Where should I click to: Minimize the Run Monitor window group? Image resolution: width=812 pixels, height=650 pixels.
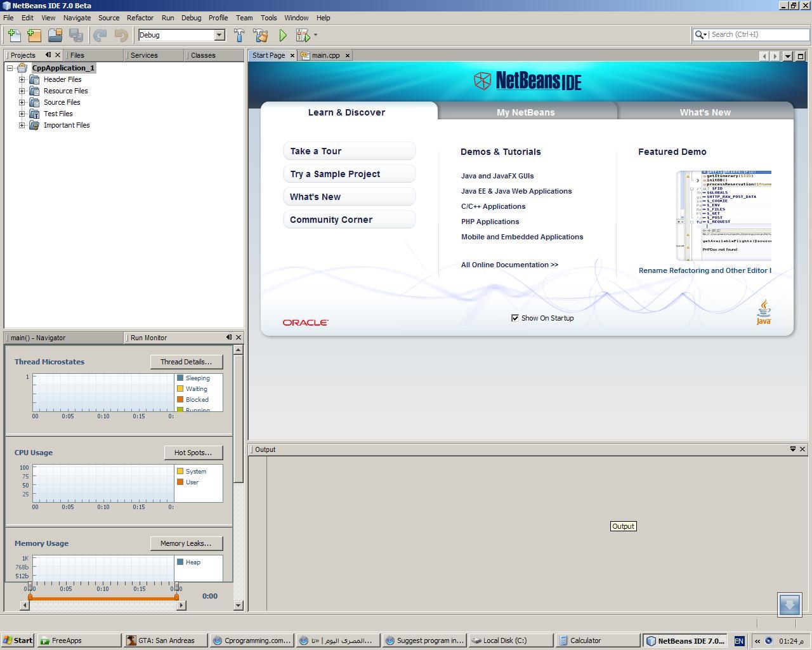229,337
